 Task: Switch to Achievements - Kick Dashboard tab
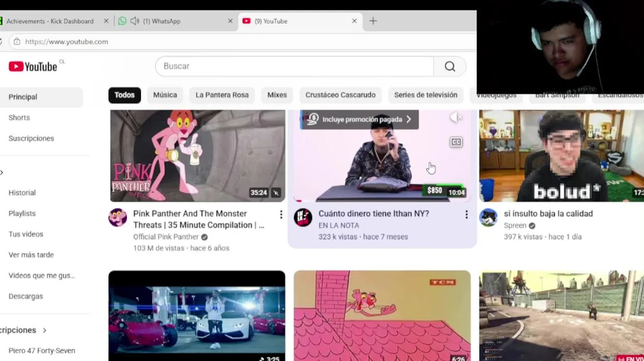click(50, 21)
